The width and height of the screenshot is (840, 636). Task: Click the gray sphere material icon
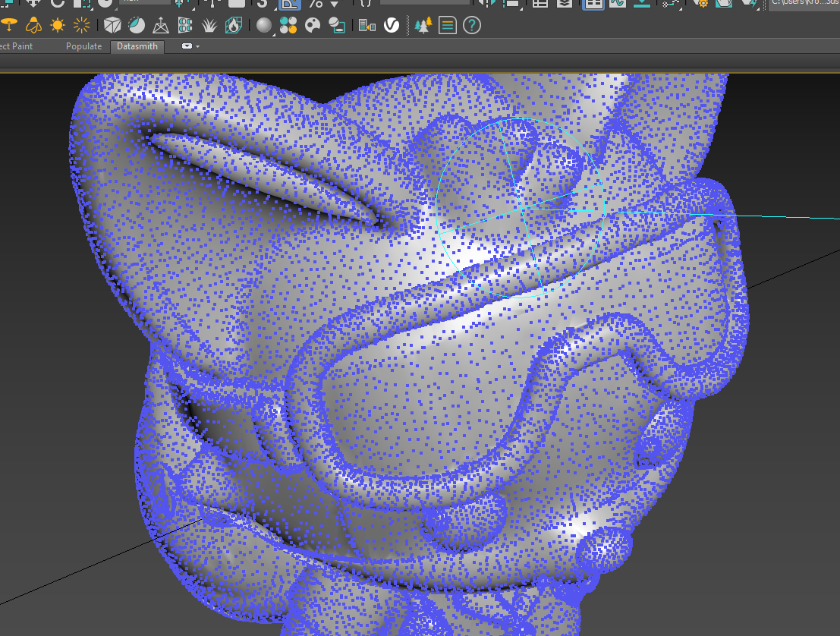click(263, 25)
